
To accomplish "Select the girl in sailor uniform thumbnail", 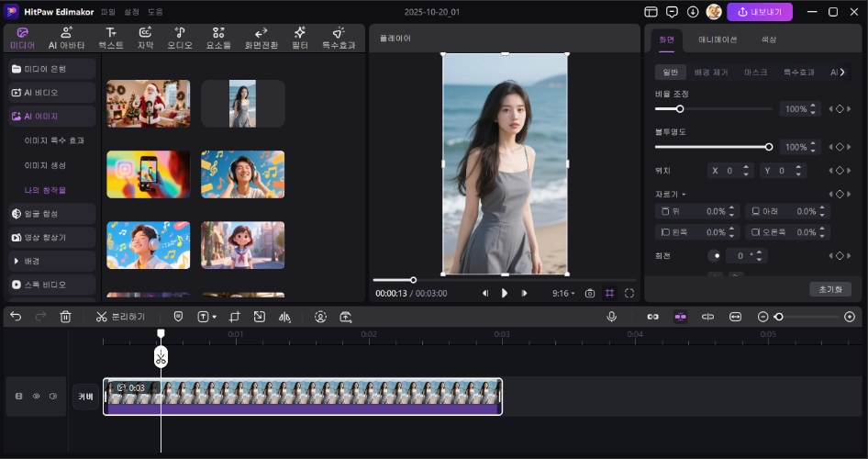I will [243, 245].
